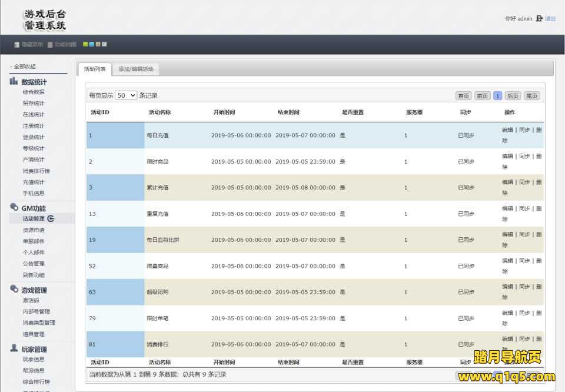Click the 玩家管理 person icon

point(14,348)
